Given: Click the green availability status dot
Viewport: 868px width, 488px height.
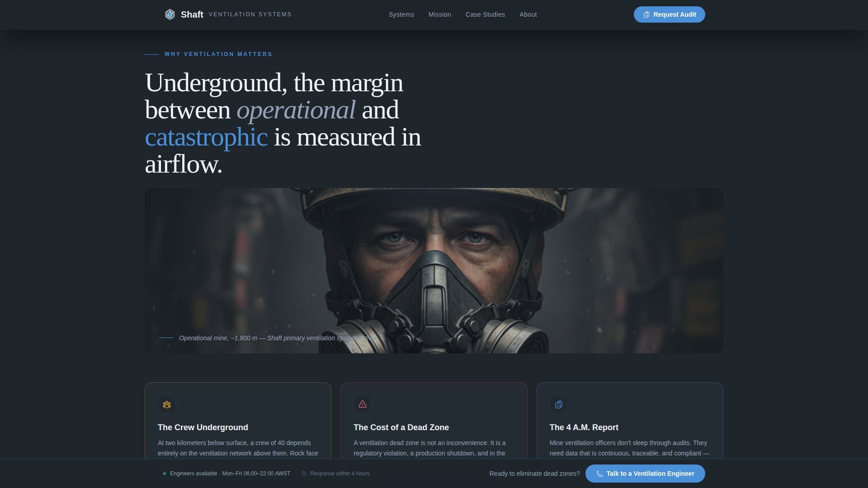Looking at the screenshot, I should 165,474.
